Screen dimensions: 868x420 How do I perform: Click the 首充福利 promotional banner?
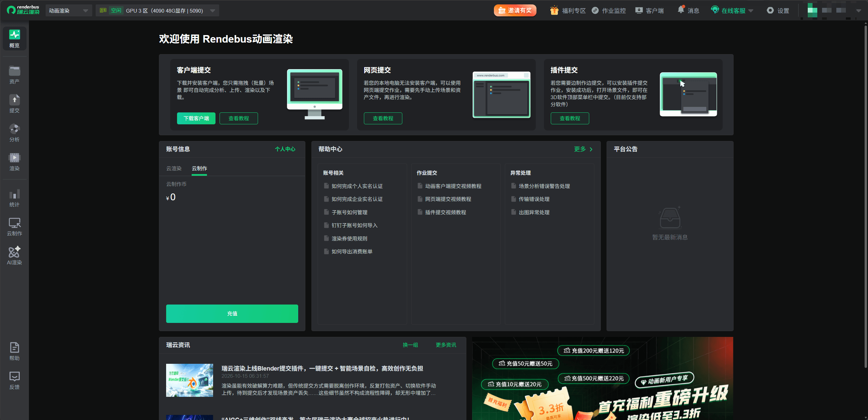(x=602, y=378)
